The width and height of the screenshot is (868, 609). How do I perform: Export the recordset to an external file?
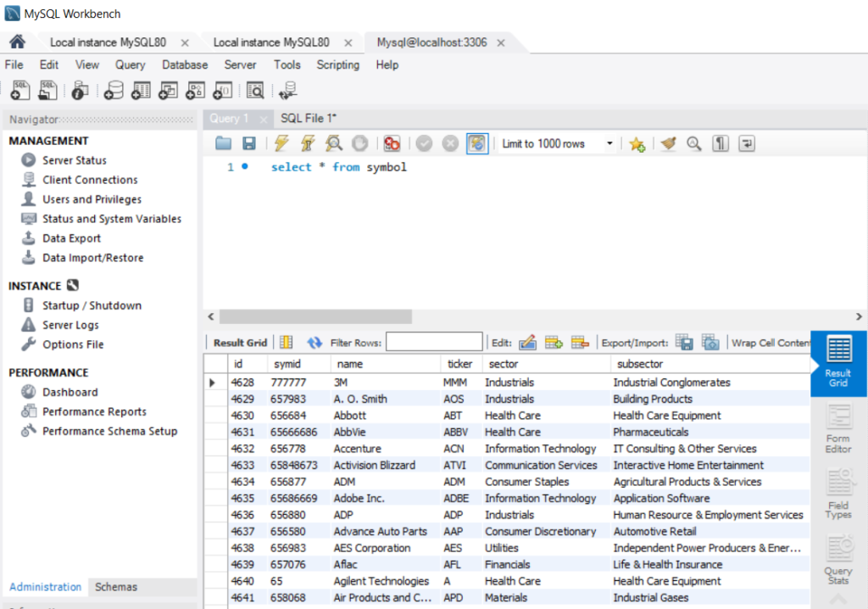click(684, 343)
